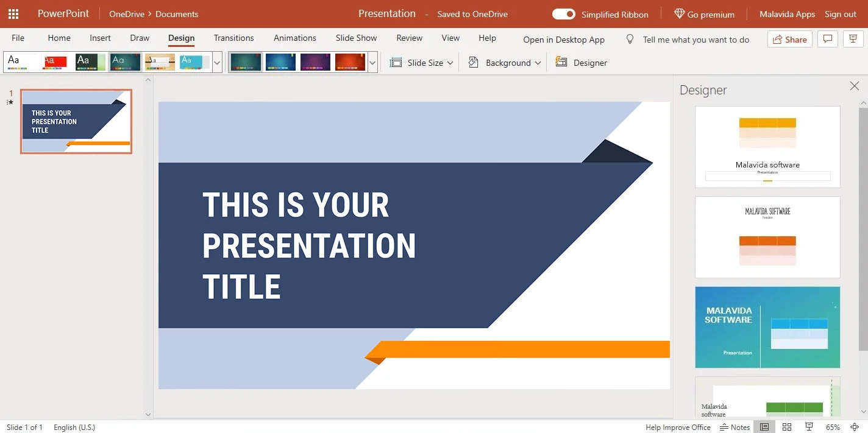Choose the blue variant swatch
This screenshot has width=868, height=433.
click(x=280, y=62)
